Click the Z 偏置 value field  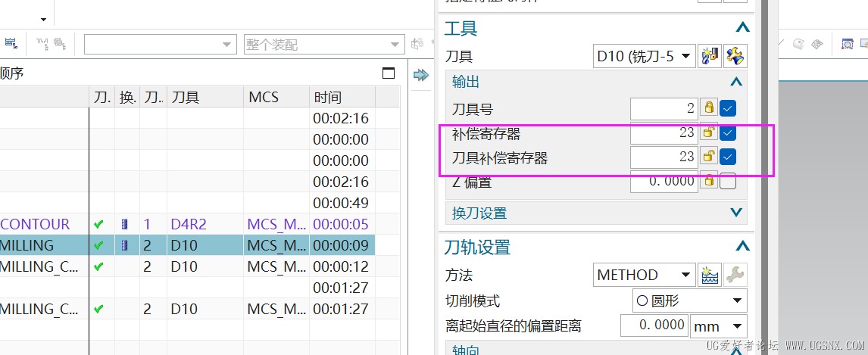point(664,181)
